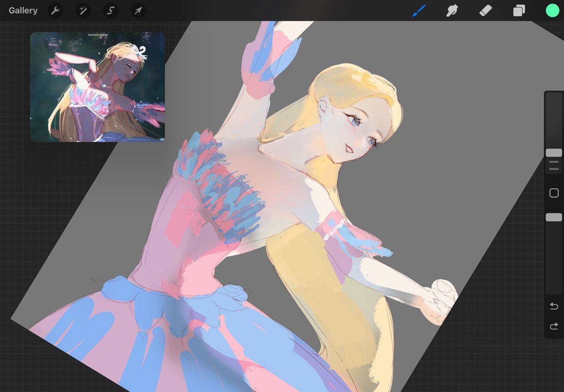
Task: Undo the last stroke with undo arrow
Action: 554,306
